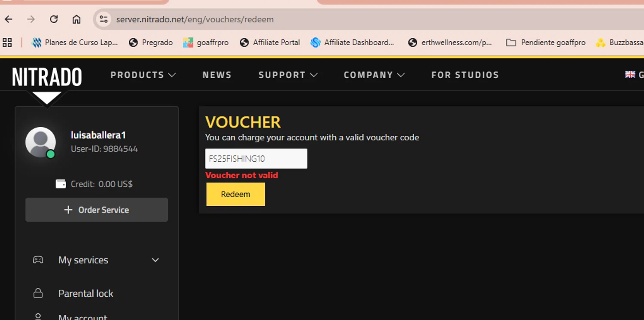Reload the page with the refresh icon
The width and height of the screenshot is (644, 320).
(54, 19)
